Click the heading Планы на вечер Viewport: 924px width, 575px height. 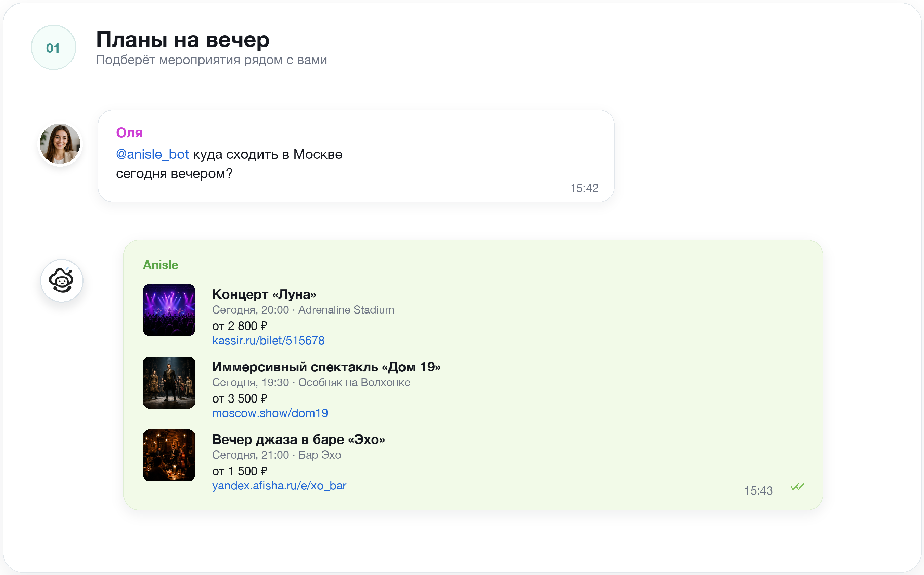[182, 40]
